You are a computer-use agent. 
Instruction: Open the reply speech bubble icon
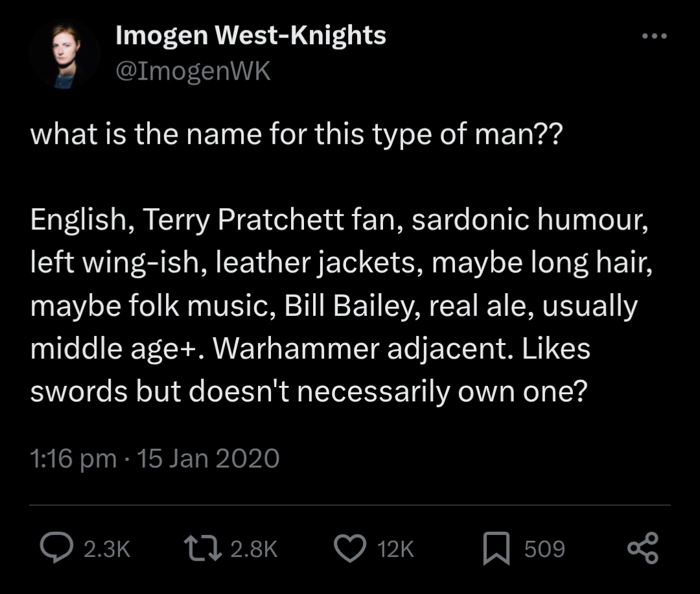[x=57, y=549]
